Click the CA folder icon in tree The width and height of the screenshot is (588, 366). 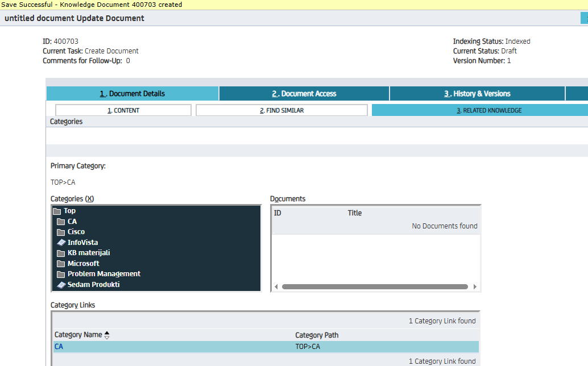click(x=61, y=222)
